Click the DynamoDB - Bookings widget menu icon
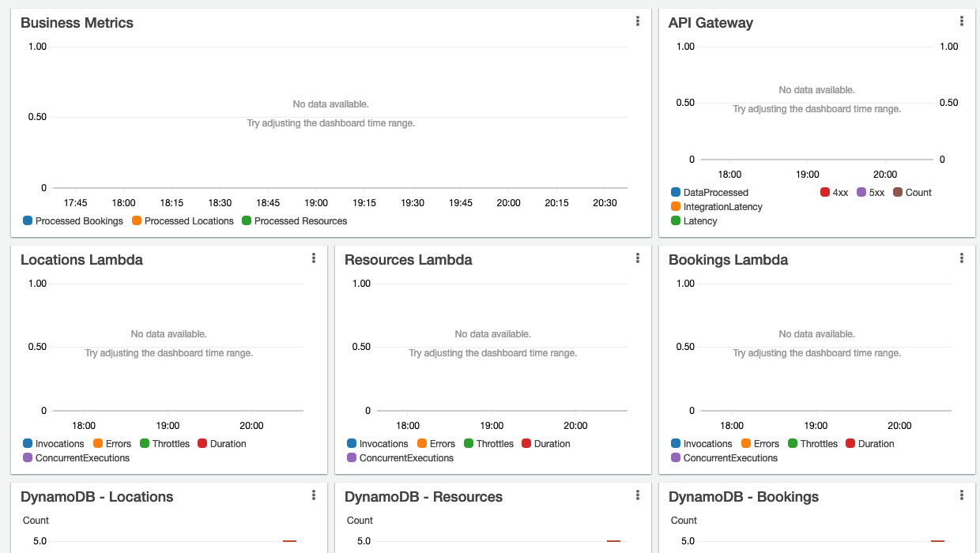The height and width of the screenshot is (553, 980). point(962,495)
